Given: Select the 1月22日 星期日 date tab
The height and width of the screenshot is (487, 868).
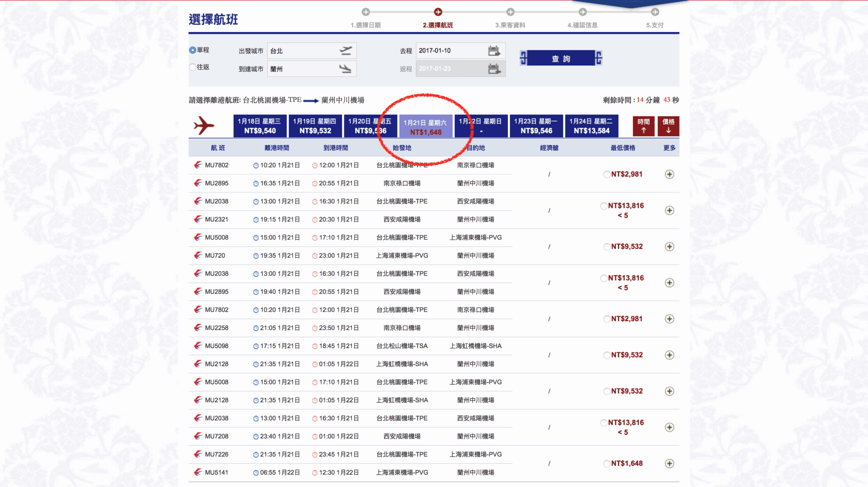Looking at the screenshot, I should [481, 126].
